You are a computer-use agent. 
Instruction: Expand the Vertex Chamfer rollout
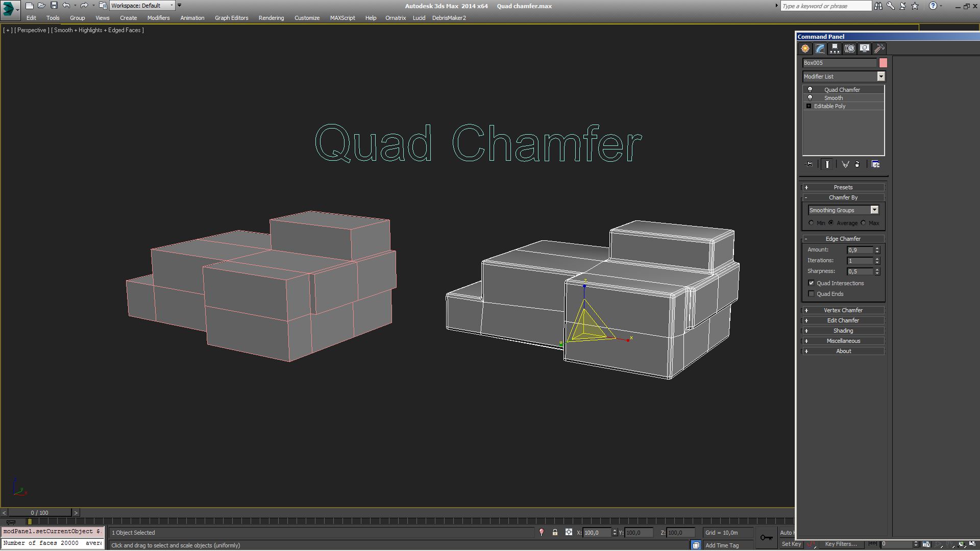pyautogui.click(x=843, y=310)
